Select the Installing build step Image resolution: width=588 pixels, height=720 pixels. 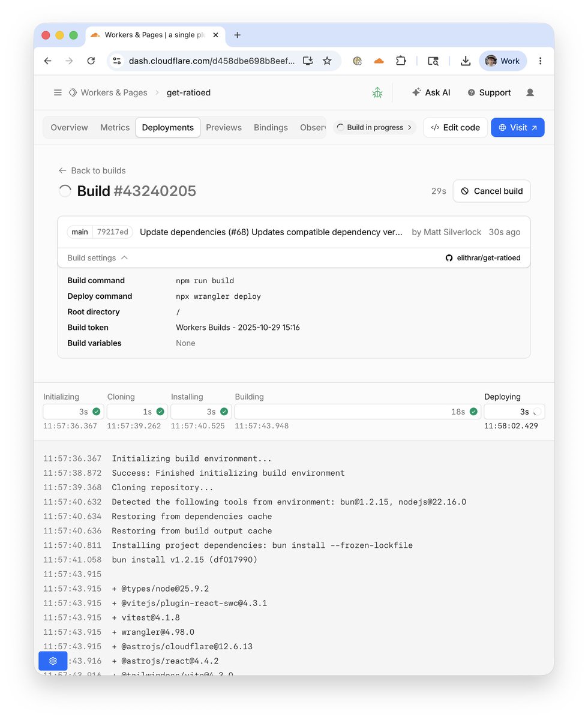click(202, 412)
